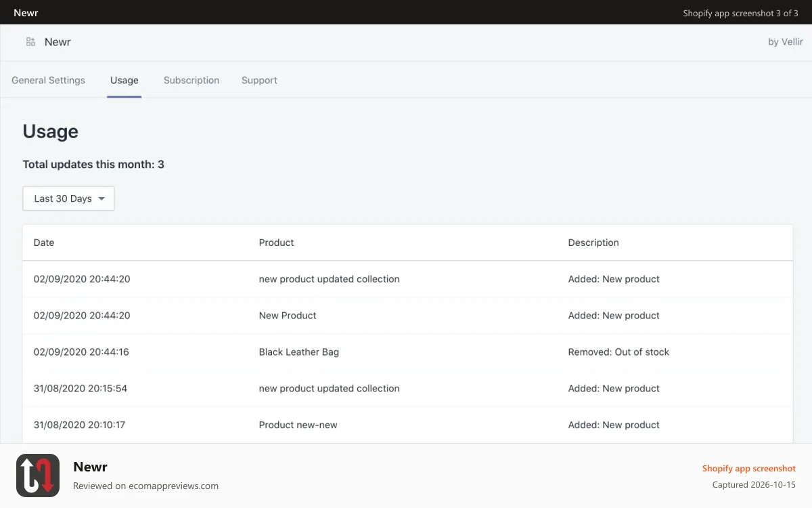Click Newr in the top black bar
The width and height of the screenshot is (812, 508).
tap(26, 13)
